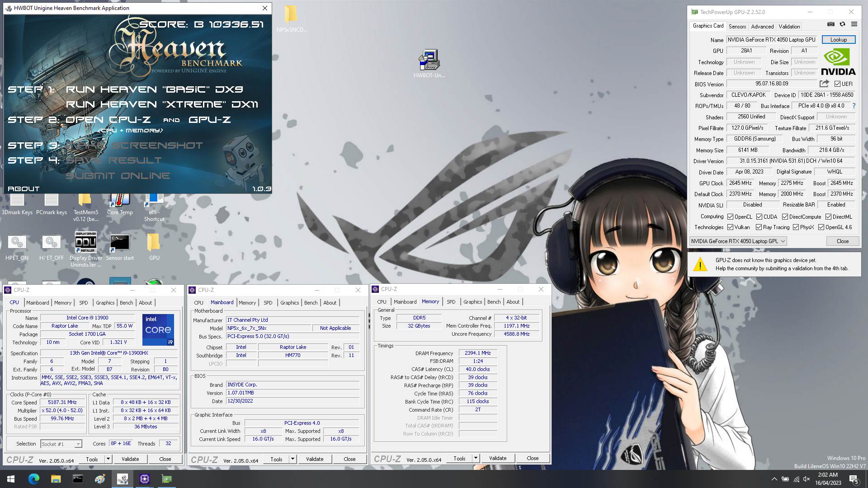Image resolution: width=868 pixels, height=488 pixels.
Task: Open the GPU-Z taskbar icon
Action: [167, 479]
